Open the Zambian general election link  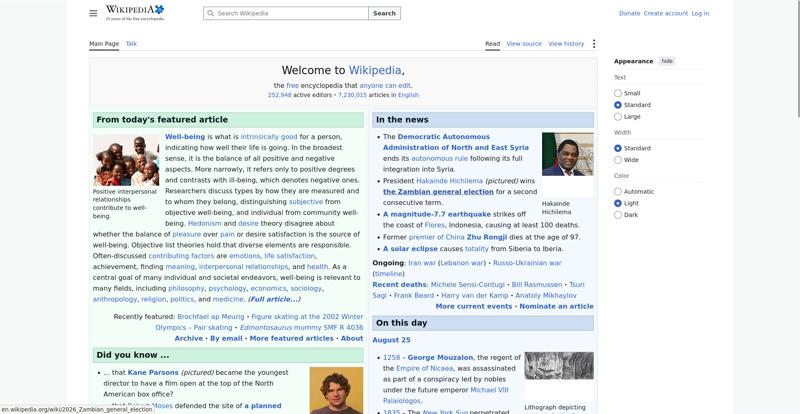click(438, 192)
